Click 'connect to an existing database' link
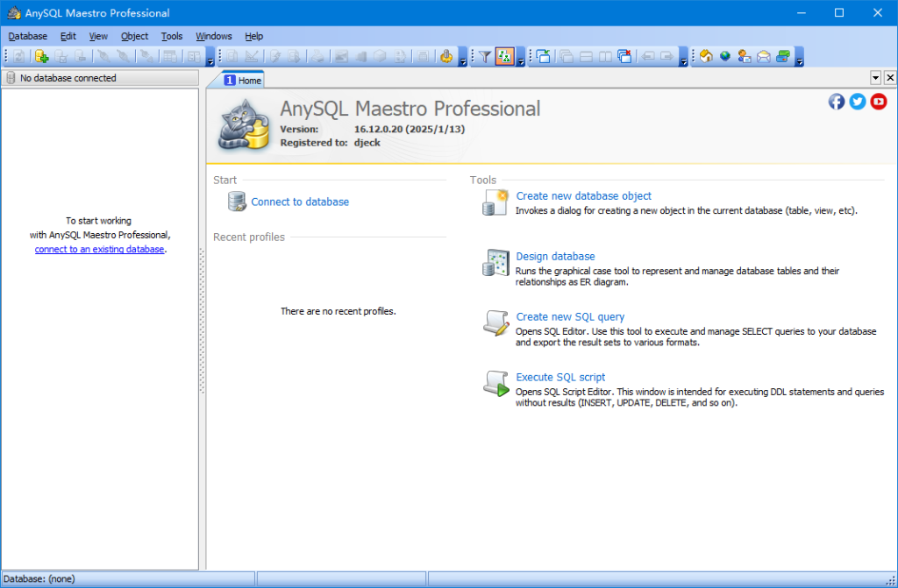Viewport: 898px width, 588px height. pos(99,249)
